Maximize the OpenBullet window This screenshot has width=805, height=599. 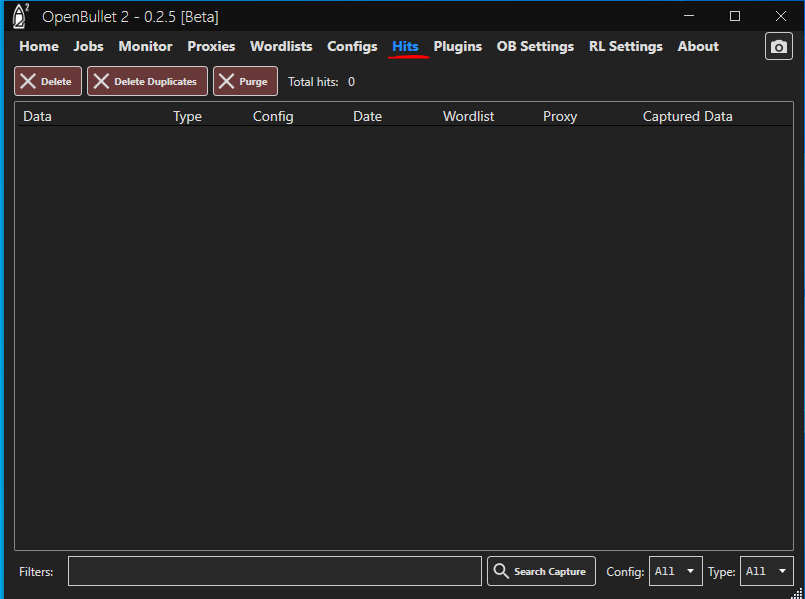click(x=735, y=16)
